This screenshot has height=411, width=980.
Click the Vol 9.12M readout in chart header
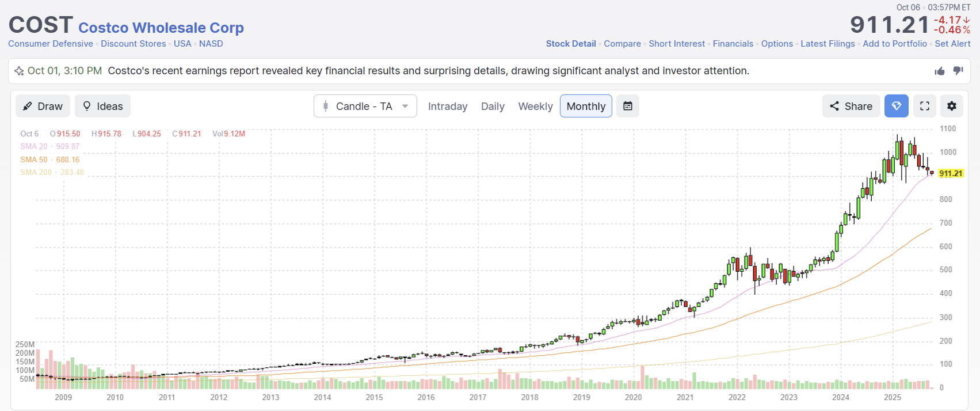(x=228, y=134)
